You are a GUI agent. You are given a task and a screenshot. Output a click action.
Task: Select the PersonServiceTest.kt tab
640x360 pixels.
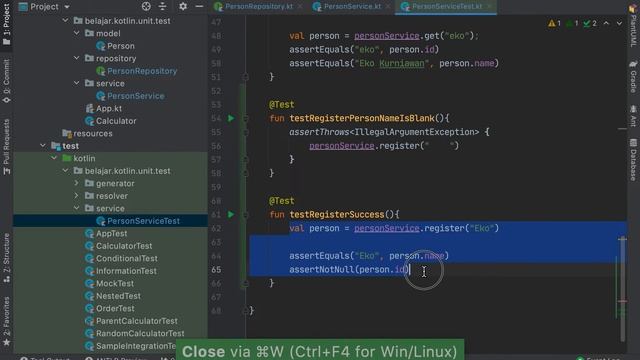click(447, 7)
